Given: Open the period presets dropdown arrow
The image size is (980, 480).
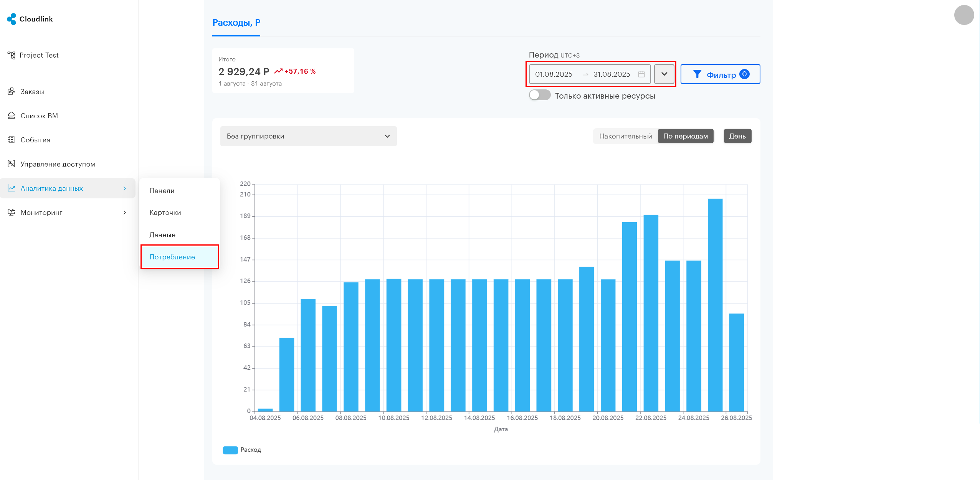Looking at the screenshot, I should click(x=664, y=74).
